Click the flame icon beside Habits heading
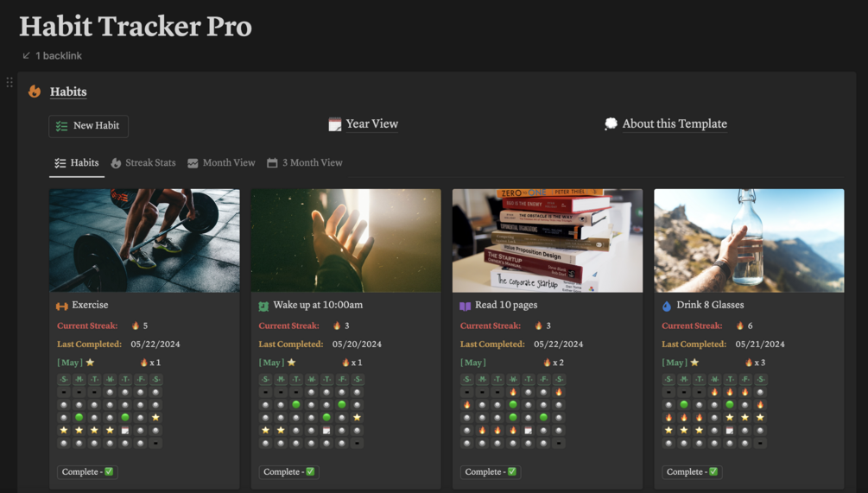This screenshot has height=493, width=868. point(35,92)
